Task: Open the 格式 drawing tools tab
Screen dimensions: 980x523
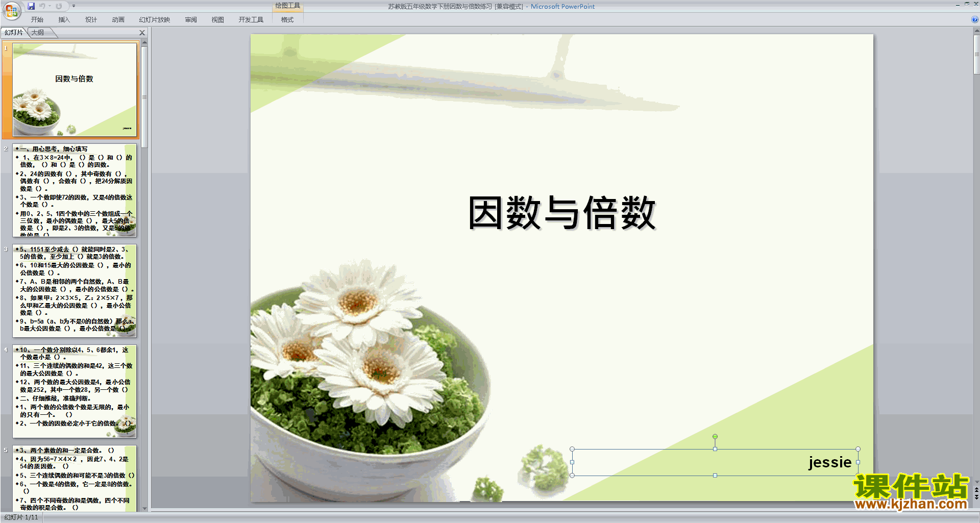Action: 287,20
